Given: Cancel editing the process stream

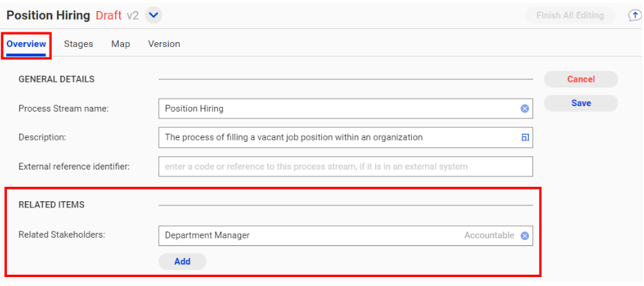Looking at the screenshot, I should click(581, 79).
